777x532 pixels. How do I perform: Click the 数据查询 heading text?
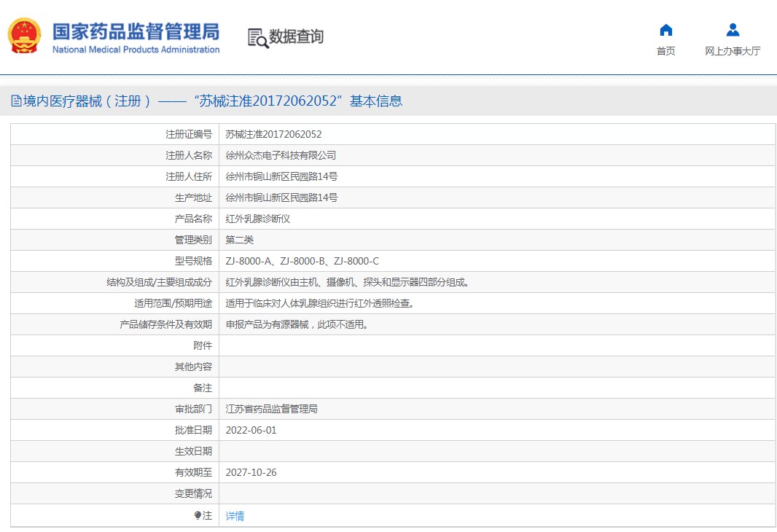pyautogui.click(x=296, y=36)
